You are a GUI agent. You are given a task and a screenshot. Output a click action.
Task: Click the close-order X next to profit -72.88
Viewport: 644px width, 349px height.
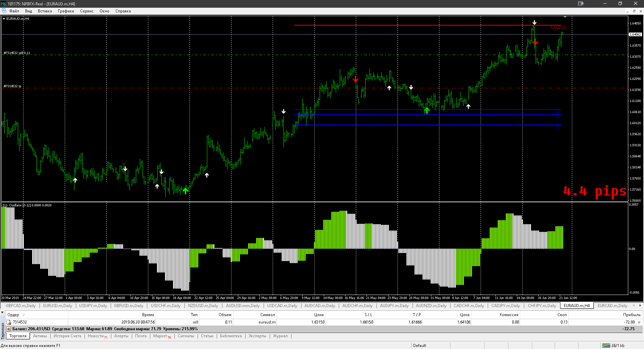(x=639, y=322)
